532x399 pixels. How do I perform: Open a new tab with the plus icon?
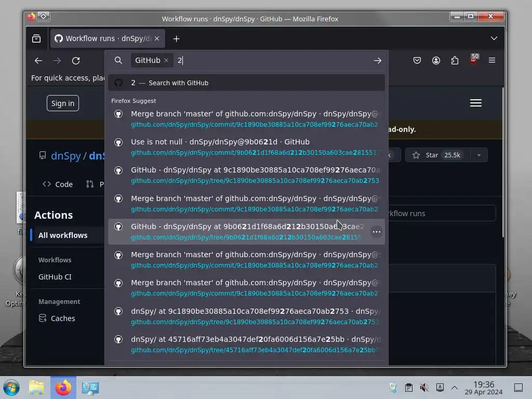click(176, 38)
